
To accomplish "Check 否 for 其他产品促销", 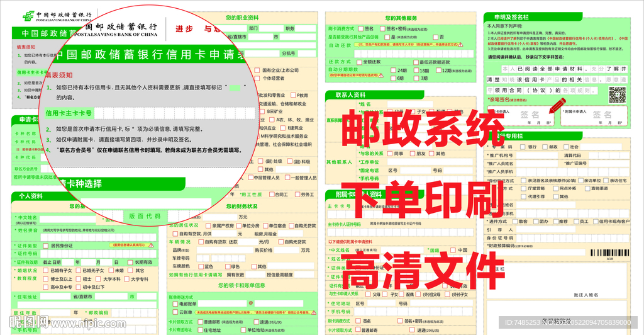I will pos(435,37).
